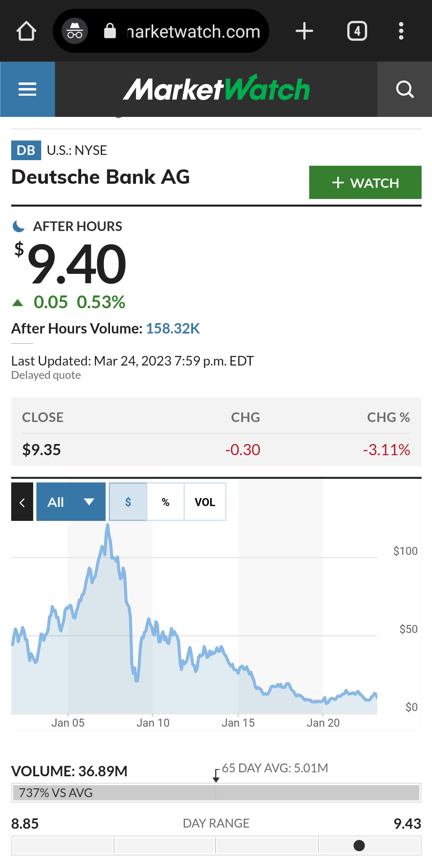Tap the browser home icon

[26, 31]
